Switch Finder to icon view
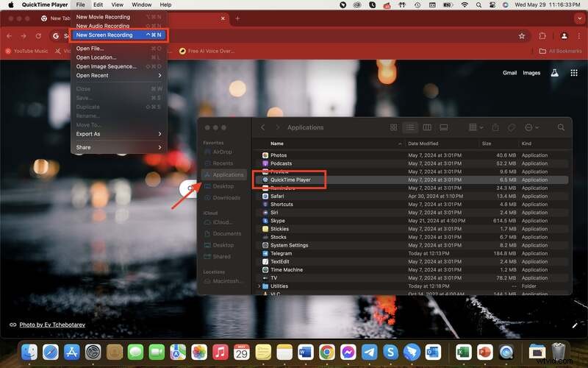 coord(393,127)
